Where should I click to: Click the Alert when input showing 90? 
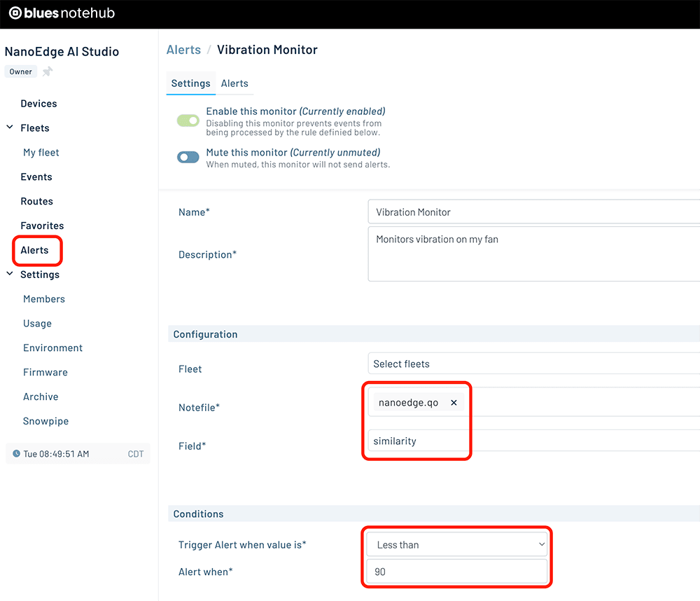click(456, 572)
